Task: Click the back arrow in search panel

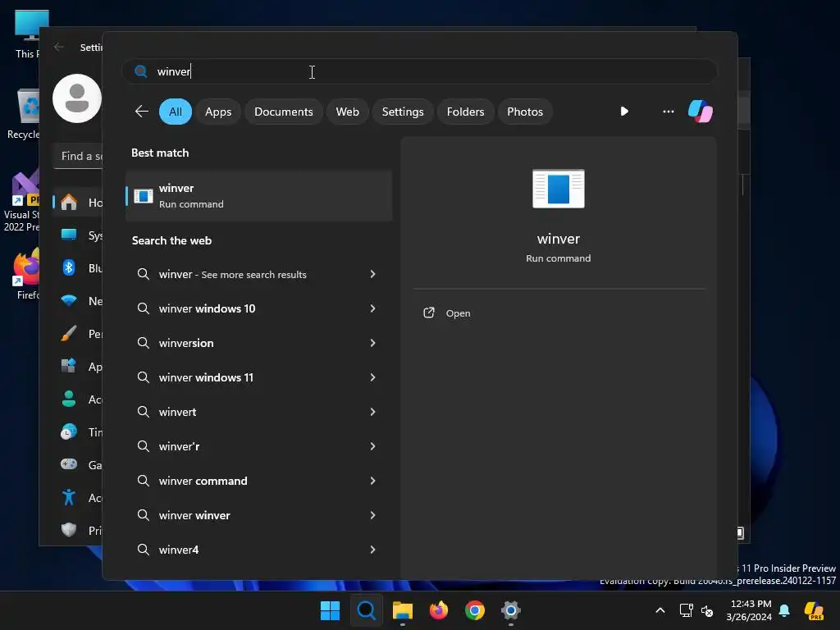Action: (141, 112)
